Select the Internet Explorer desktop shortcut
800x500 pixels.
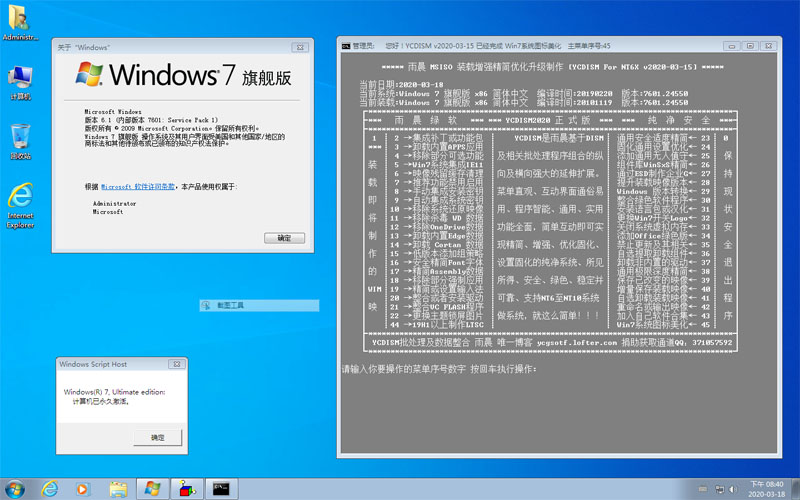(20, 206)
